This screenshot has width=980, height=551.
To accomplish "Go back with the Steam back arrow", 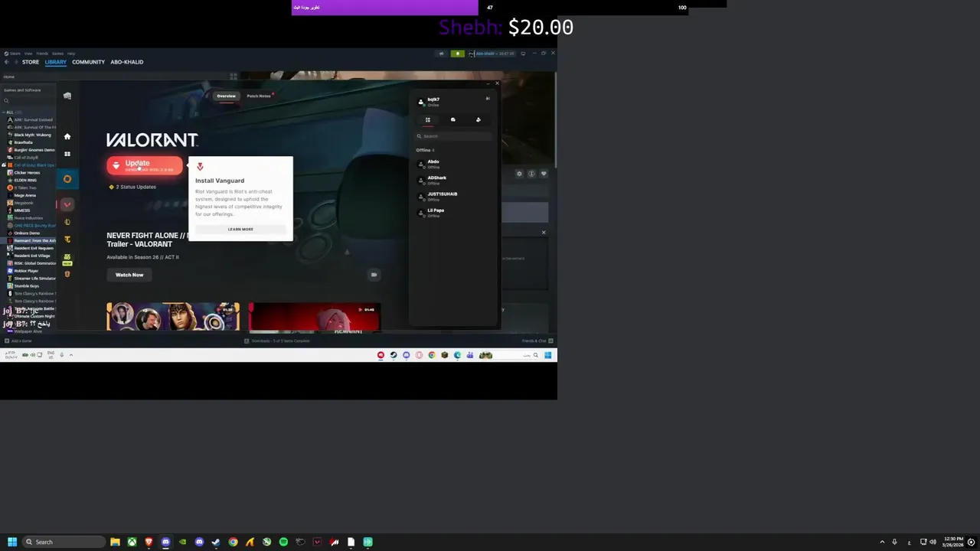I will [6, 62].
